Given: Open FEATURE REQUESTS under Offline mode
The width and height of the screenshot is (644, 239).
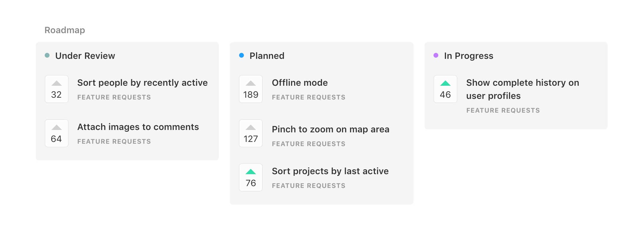Looking at the screenshot, I should (x=309, y=97).
